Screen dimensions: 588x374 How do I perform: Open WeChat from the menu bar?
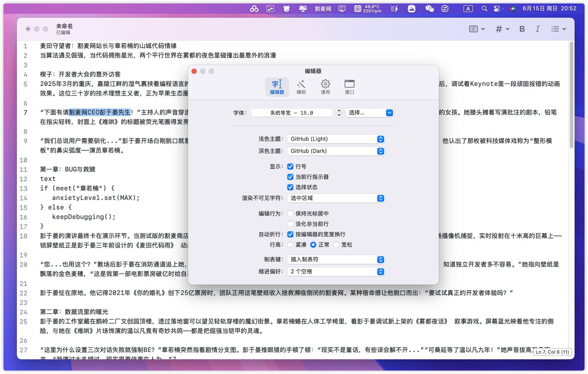click(429, 9)
